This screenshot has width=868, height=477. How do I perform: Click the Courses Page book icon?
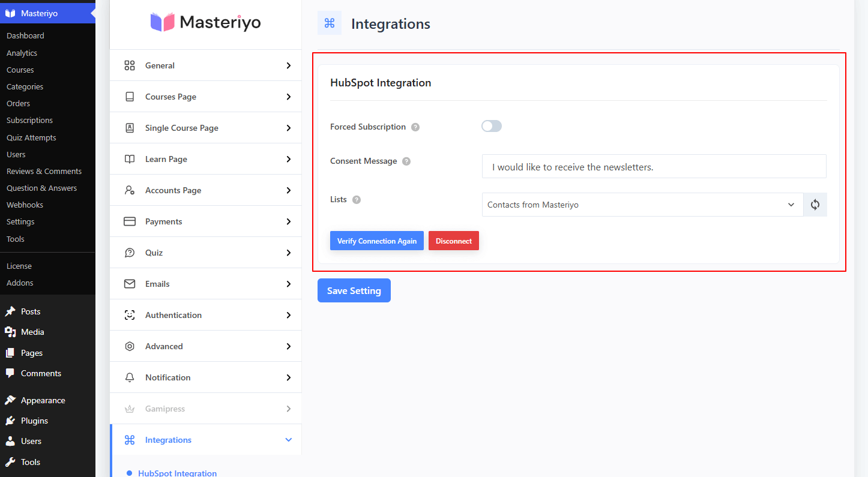[x=130, y=97]
